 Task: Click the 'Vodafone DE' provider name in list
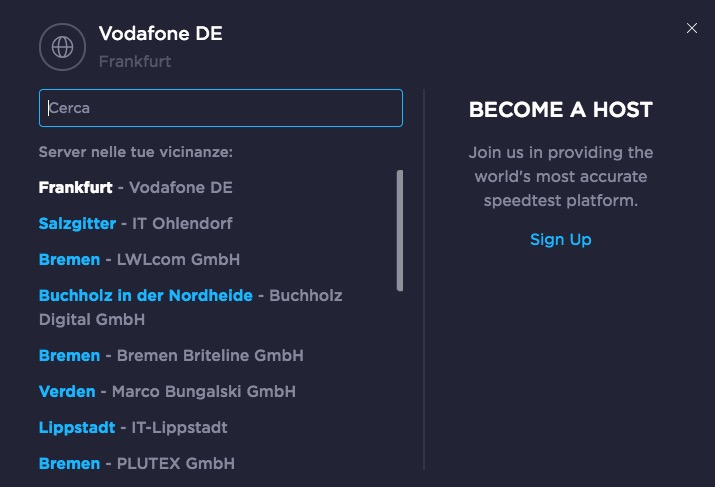point(181,187)
